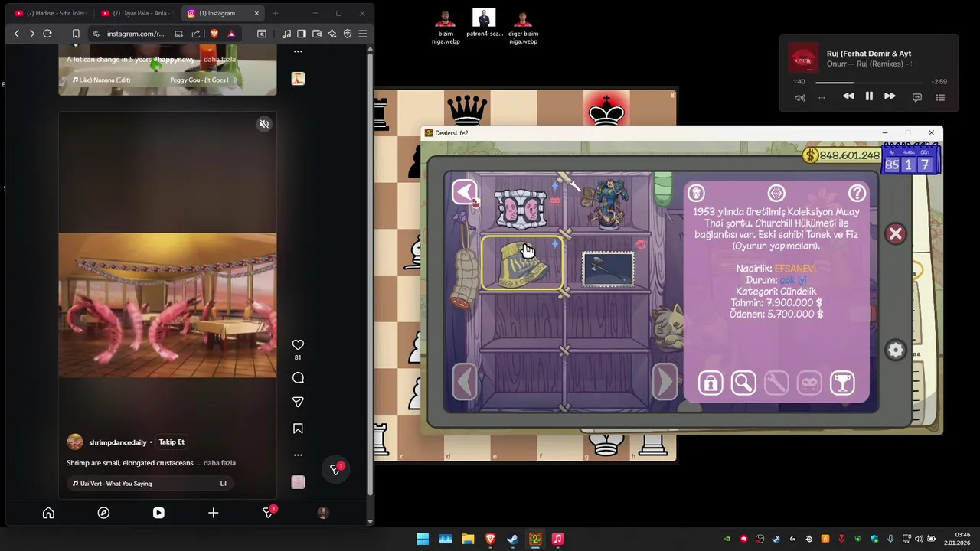Inspect item with magnifying glass button
Image resolution: width=980 pixels, height=551 pixels.
point(743,383)
